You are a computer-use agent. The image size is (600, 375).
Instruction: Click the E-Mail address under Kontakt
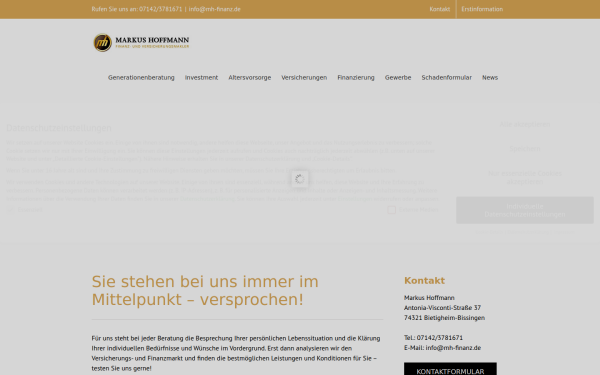[x=453, y=348]
